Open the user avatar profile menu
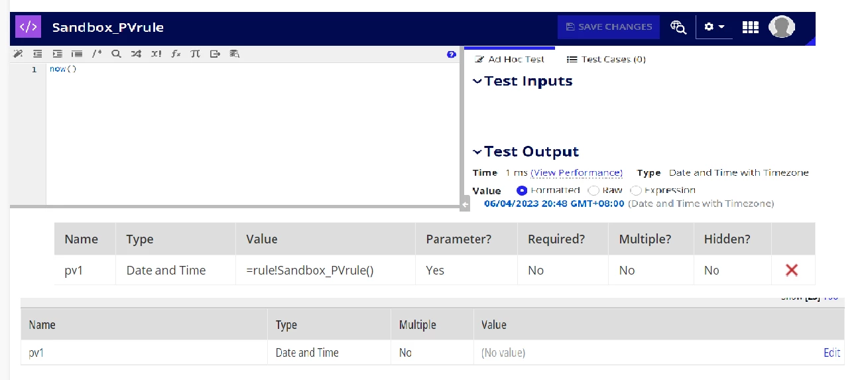The height and width of the screenshot is (380, 868). coord(782,27)
